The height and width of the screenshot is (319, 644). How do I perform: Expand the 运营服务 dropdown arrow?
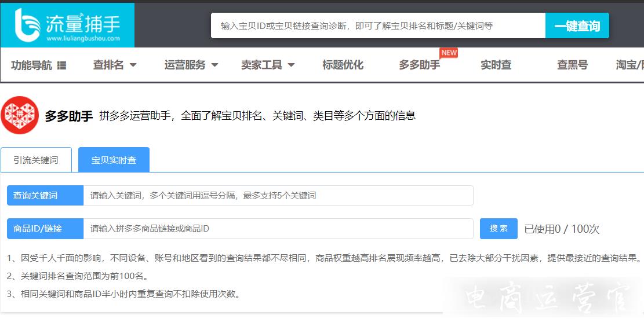214,65
